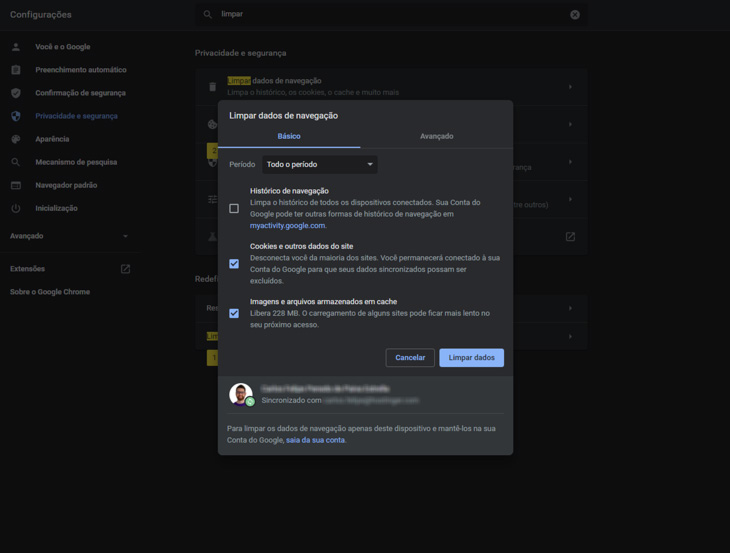The width and height of the screenshot is (730, 553).
Task: Click the open-in-new-tab icon in the privacy list
Action: (570, 236)
